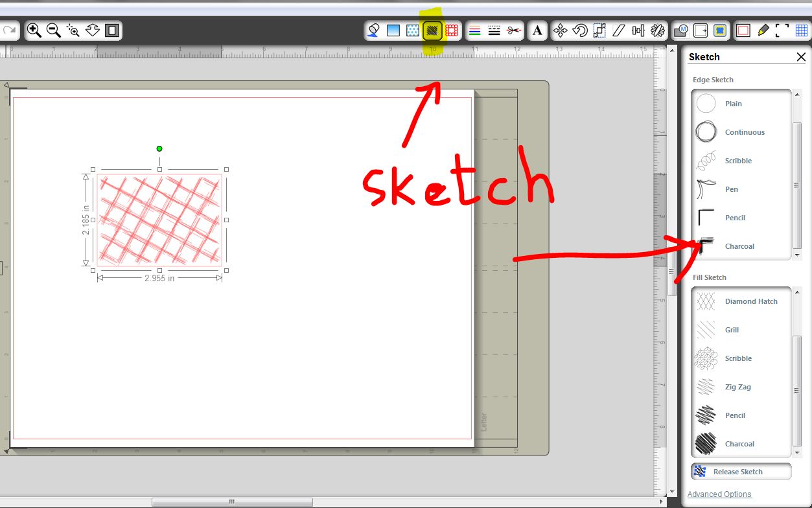Select the Text tool
The height and width of the screenshot is (508, 812).
click(537, 30)
